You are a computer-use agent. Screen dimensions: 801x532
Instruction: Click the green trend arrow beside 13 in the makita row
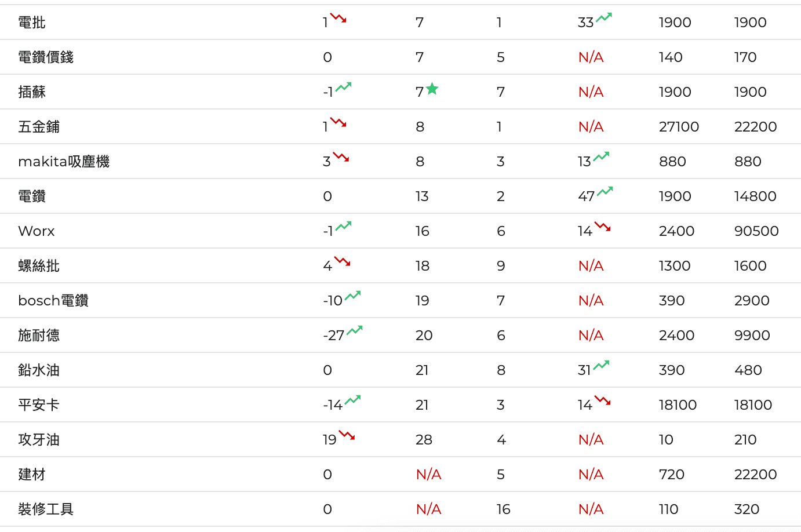tap(601, 156)
